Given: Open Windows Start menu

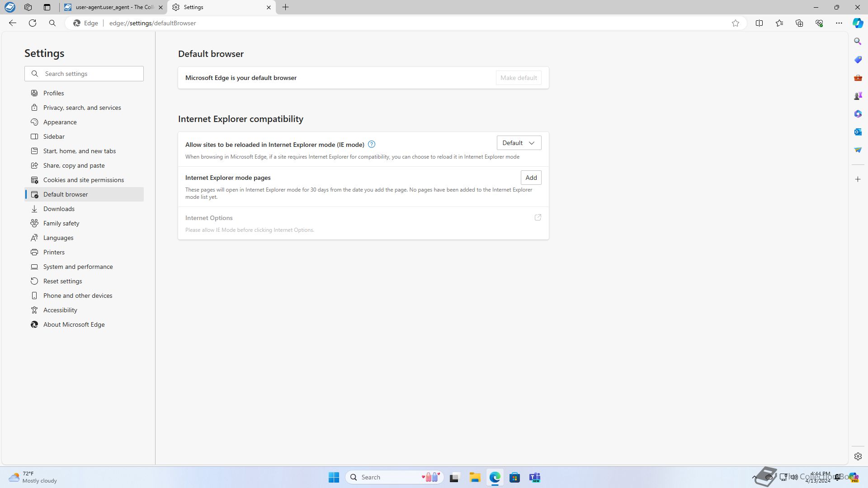Looking at the screenshot, I should [x=334, y=477].
